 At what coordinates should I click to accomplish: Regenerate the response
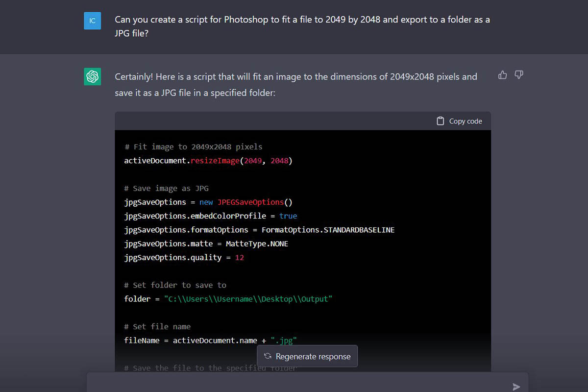pyautogui.click(x=313, y=356)
